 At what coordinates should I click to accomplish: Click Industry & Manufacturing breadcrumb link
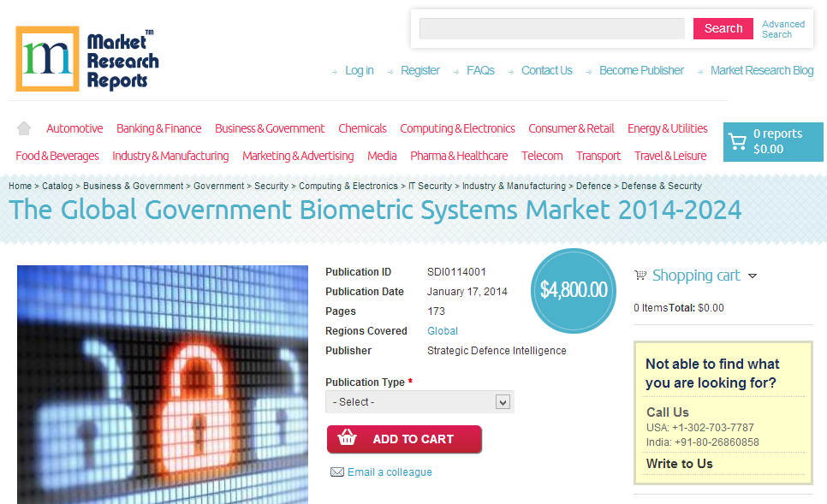(x=514, y=186)
